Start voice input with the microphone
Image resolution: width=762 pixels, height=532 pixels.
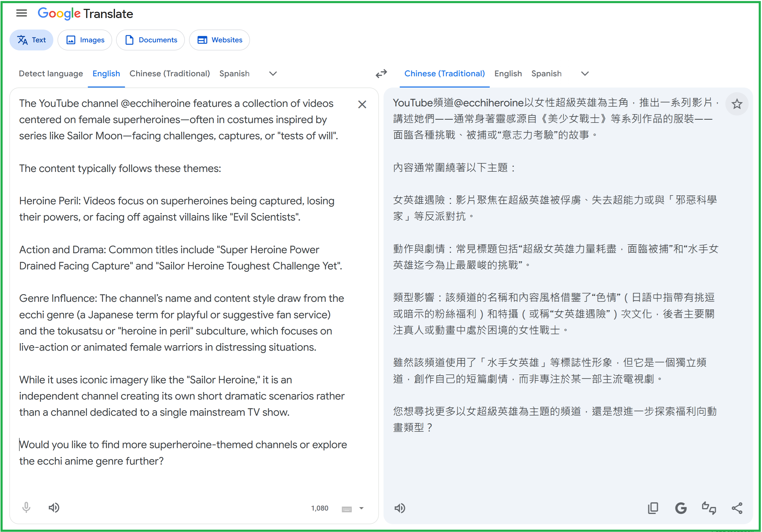tap(26, 507)
